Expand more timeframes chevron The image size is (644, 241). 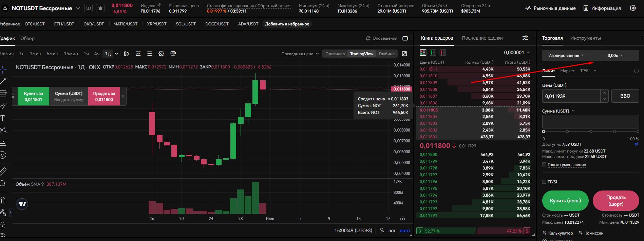click(x=116, y=54)
